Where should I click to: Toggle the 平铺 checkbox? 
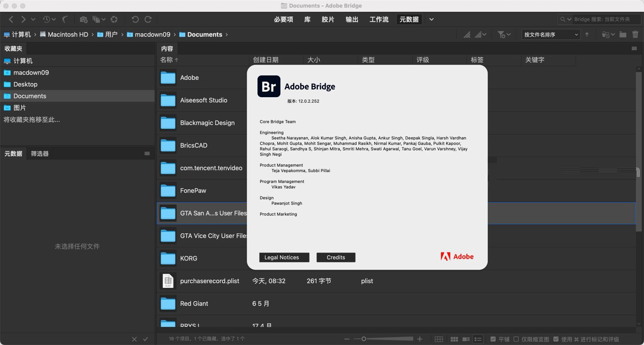[493, 339]
